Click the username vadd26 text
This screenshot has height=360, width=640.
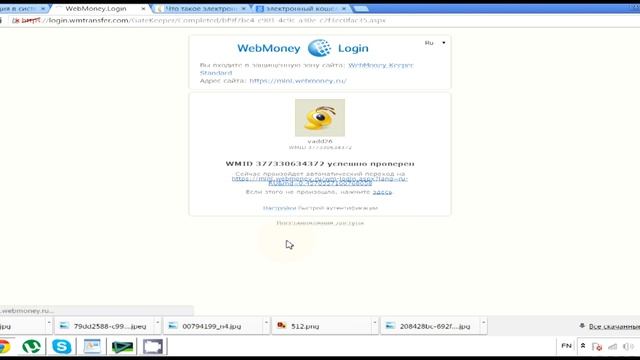[x=320, y=141]
